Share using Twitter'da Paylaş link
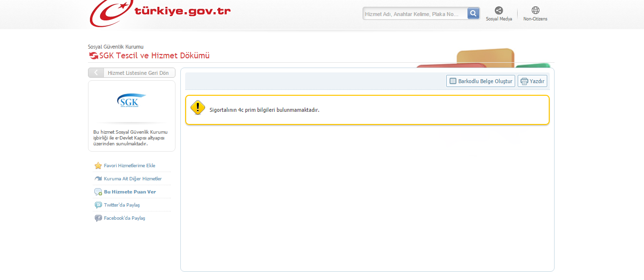This screenshot has height=280, width=644. pyautogui.click(x=122, y=205)
